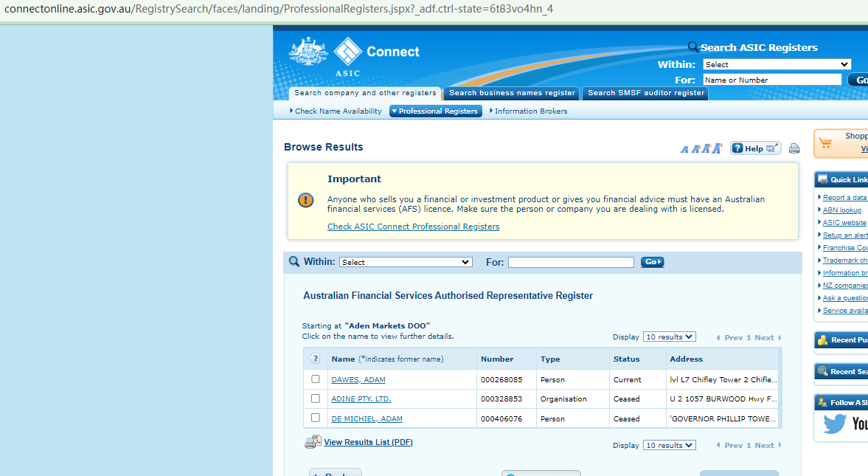This screenshot has width=868, height=476.
Task: Click the orange exclamation Important icon
Action: click(305, 200)
